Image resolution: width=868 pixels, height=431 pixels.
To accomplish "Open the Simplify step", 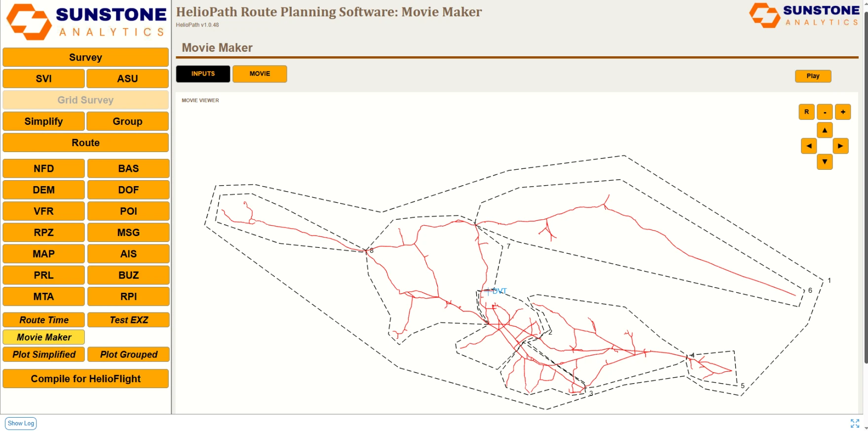I will coord(43,121).
